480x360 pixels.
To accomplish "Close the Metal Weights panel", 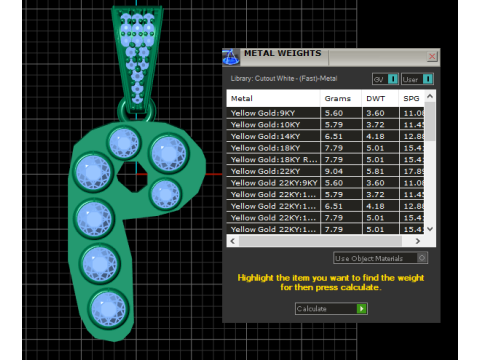I will (x=432, y=57).
